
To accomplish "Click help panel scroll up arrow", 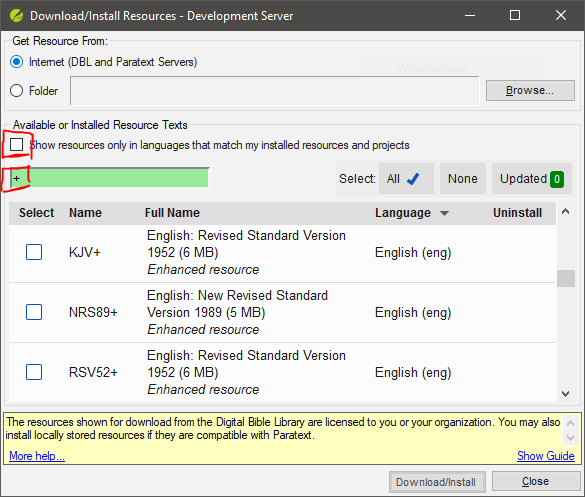I will [x=570, y=423].
